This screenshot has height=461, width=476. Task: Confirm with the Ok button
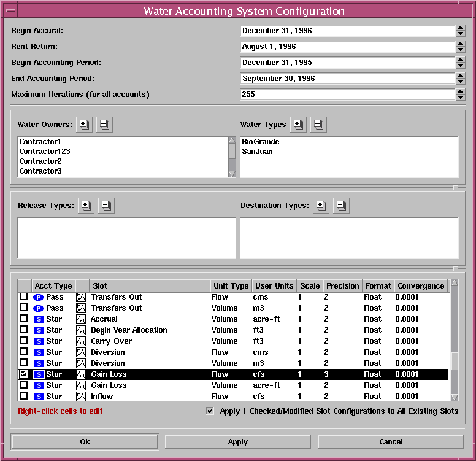coord(85,441)
